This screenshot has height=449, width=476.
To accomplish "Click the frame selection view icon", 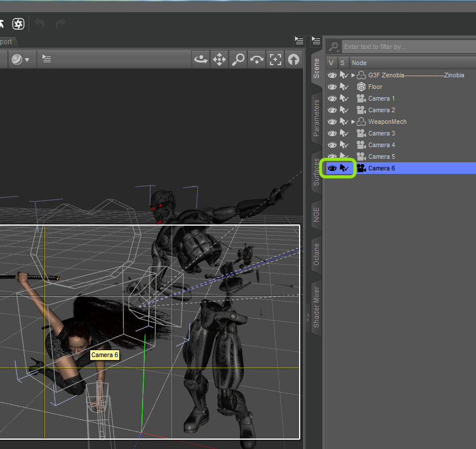I will pos(275,59).
